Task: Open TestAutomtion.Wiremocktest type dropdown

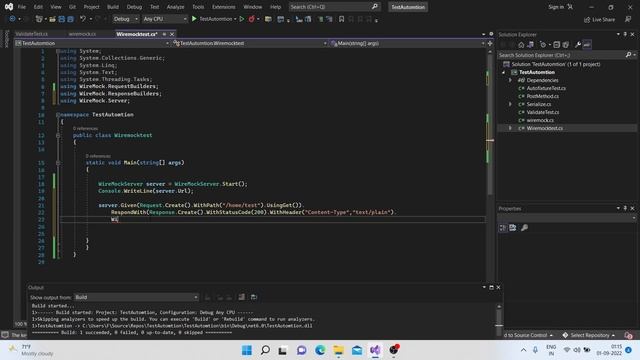Action: 250,43
